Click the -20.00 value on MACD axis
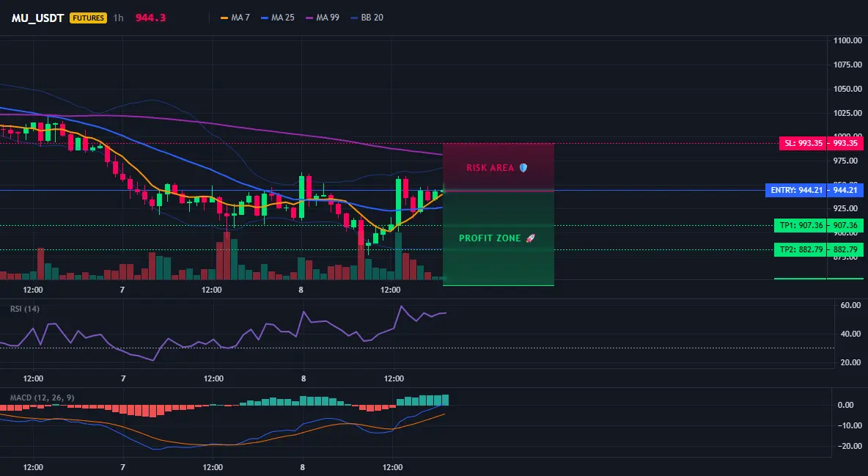This screenshot has height=476, width=868. [849, 446]
